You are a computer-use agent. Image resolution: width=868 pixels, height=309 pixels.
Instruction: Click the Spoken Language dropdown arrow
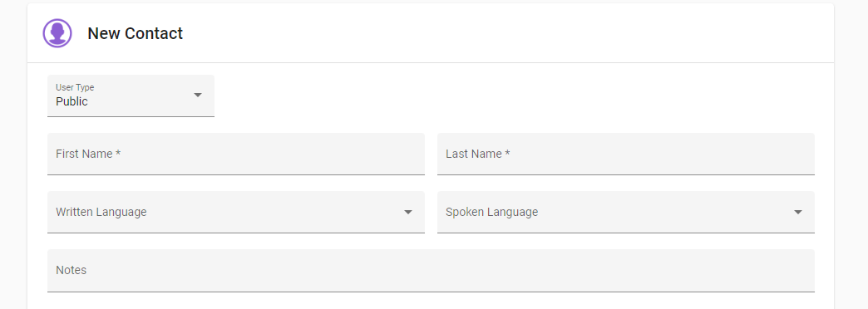click(x=797, y=213)
